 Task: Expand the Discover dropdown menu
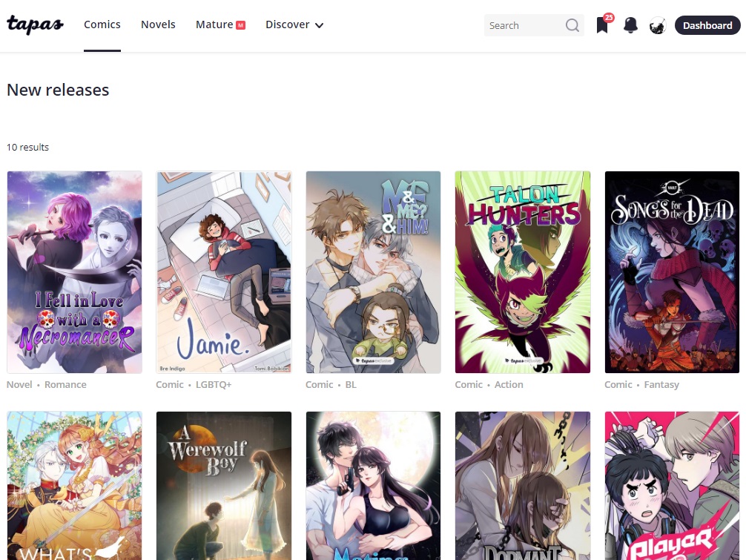point(294,24)
